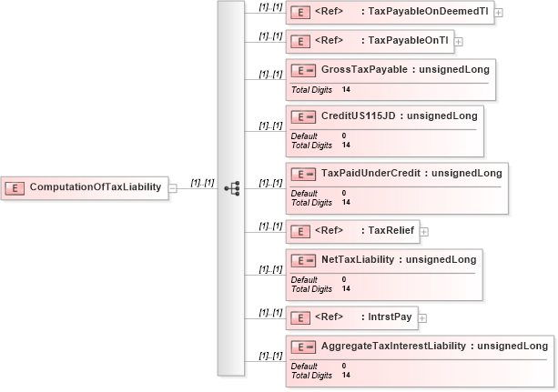558x392 pixels.
Task: Select the ComputationOfTaxLiability root label
Action: coord(95,188)
